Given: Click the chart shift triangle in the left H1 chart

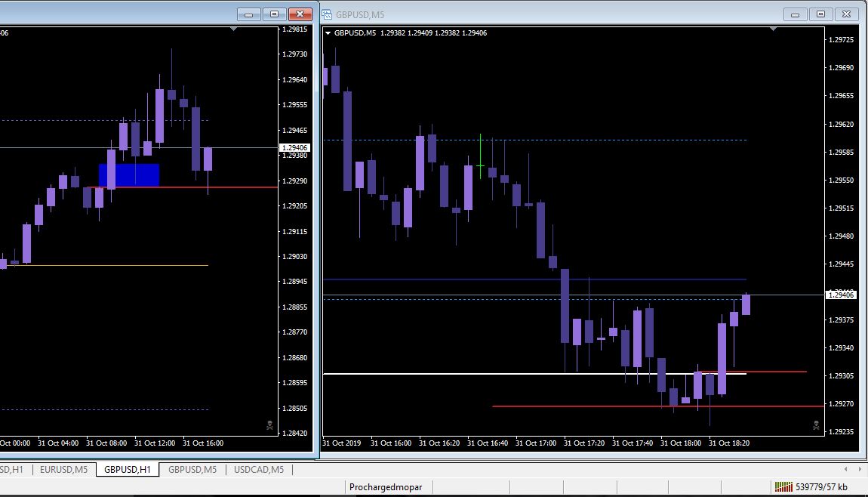Looking at the screenshot, I should click(x=234, y=29).
